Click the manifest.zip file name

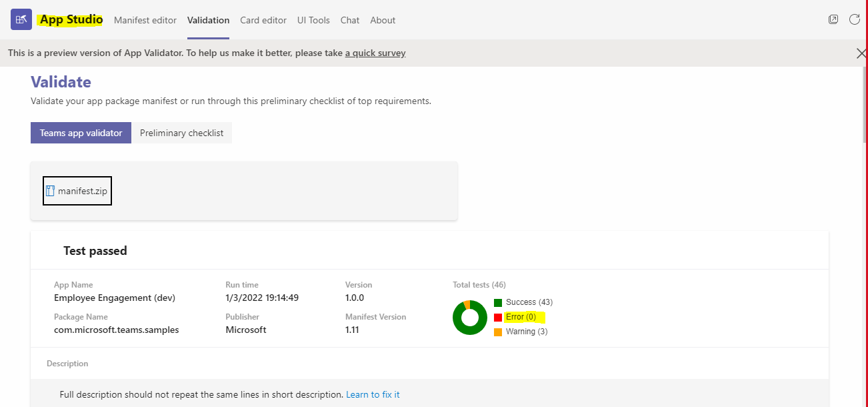83,191
